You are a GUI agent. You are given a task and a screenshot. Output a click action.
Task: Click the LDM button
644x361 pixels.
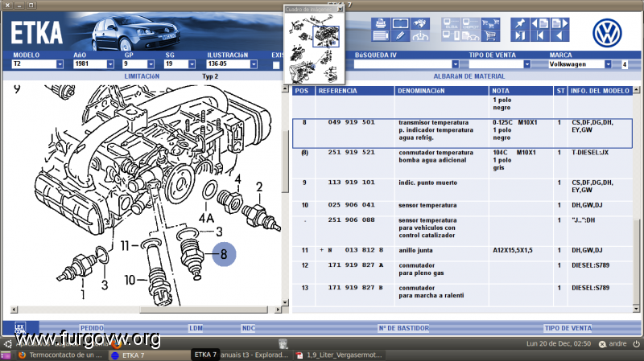click(x=196, y=328)
